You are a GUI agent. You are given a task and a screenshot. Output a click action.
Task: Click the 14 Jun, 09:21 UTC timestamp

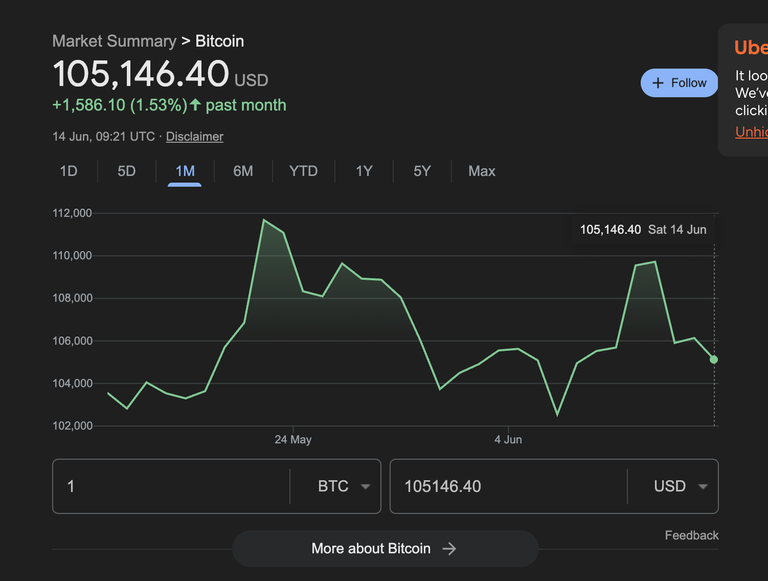tap(103, 137)
